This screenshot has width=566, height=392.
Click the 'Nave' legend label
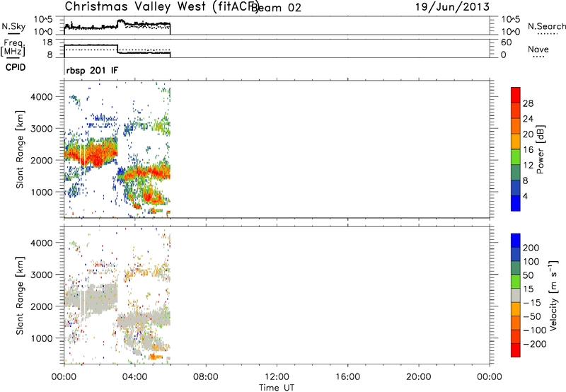click(538, 49)
